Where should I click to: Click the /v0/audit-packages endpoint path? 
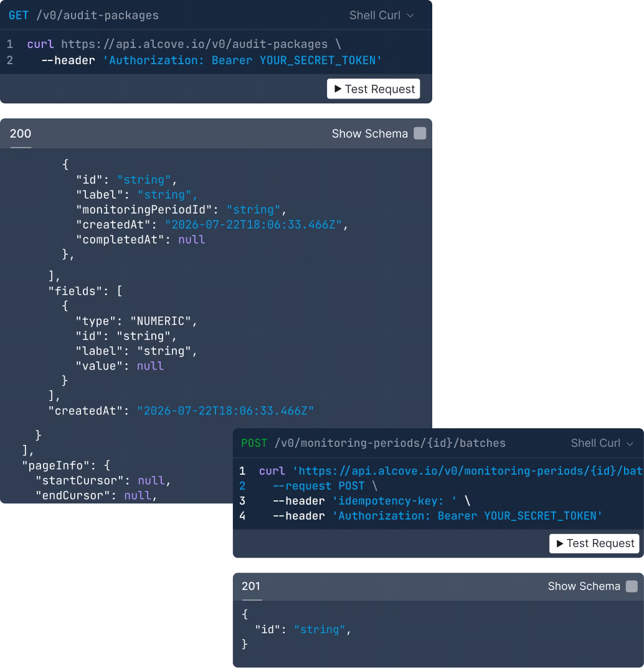coord(98,16)
